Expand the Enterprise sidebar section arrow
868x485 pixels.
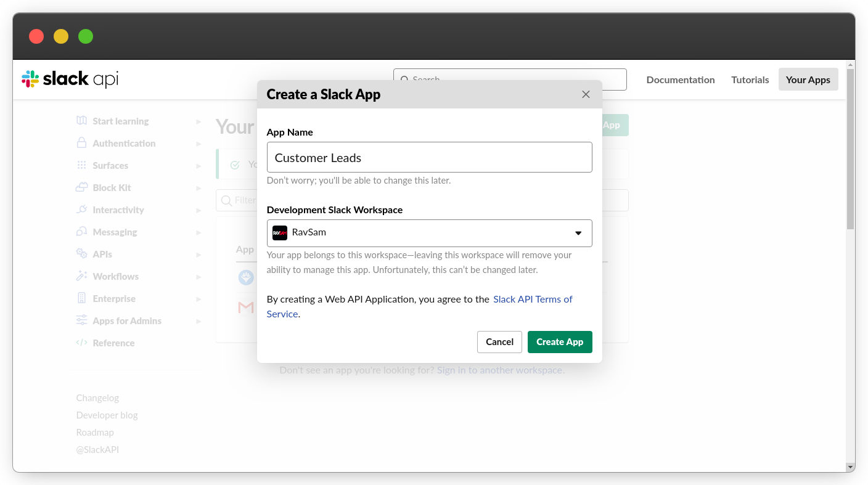[x=199, y=299]
